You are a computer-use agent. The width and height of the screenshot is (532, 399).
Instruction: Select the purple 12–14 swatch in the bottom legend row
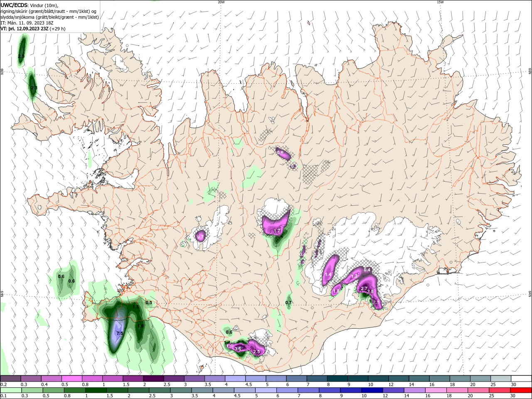tap(394, 390)
